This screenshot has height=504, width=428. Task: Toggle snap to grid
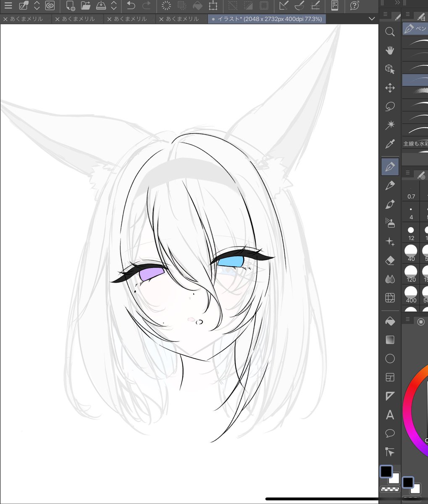coord(315,6)
